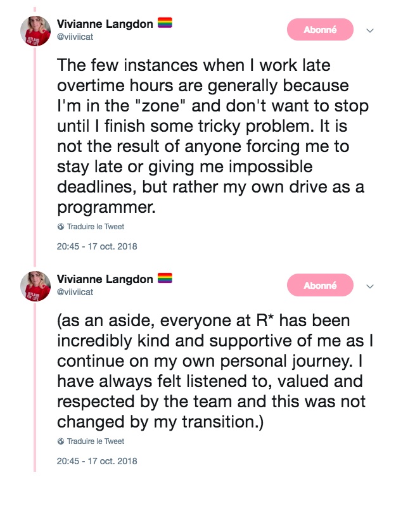This screenshot has height=532, width=396.
Task: Expand the chevron menu on the second tweet
Action: 371,286
